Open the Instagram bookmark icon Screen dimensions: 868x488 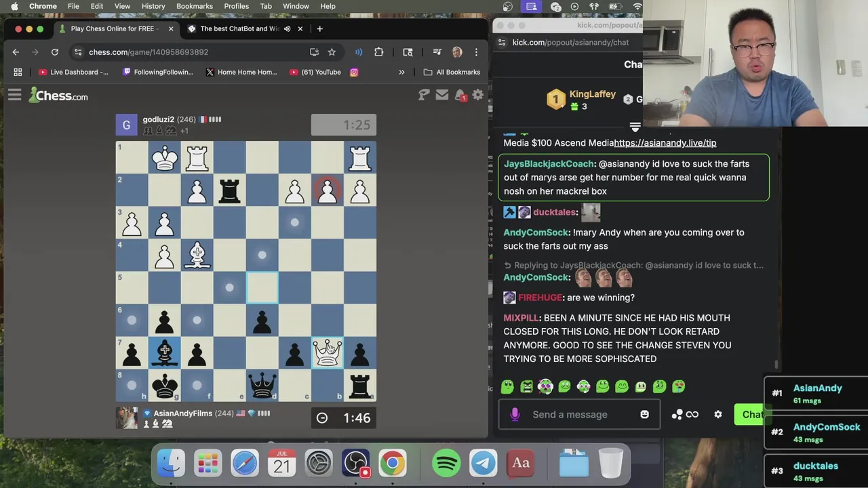(x=354, y=72)
